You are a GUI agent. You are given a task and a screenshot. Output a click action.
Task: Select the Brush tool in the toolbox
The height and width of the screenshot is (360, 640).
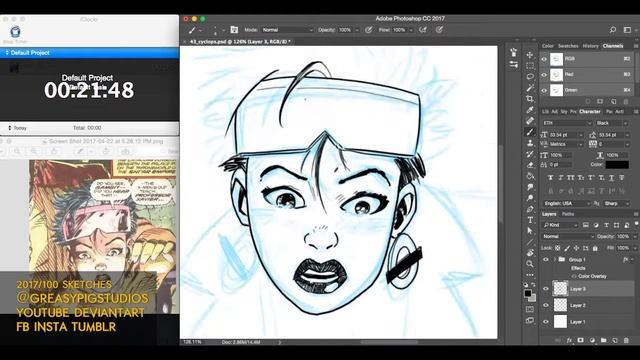[530, 132]
